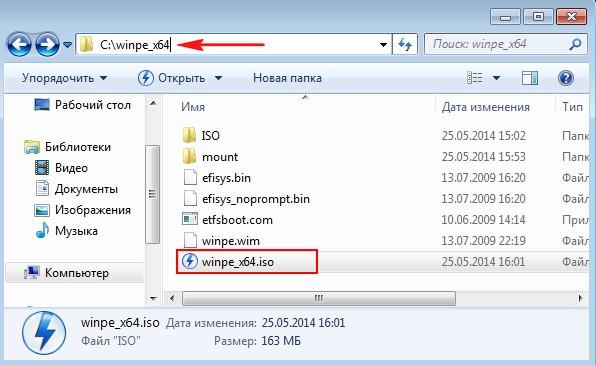Click the etfsboot.com application icon
Screen dimensions: 596x365
point(190,219)
